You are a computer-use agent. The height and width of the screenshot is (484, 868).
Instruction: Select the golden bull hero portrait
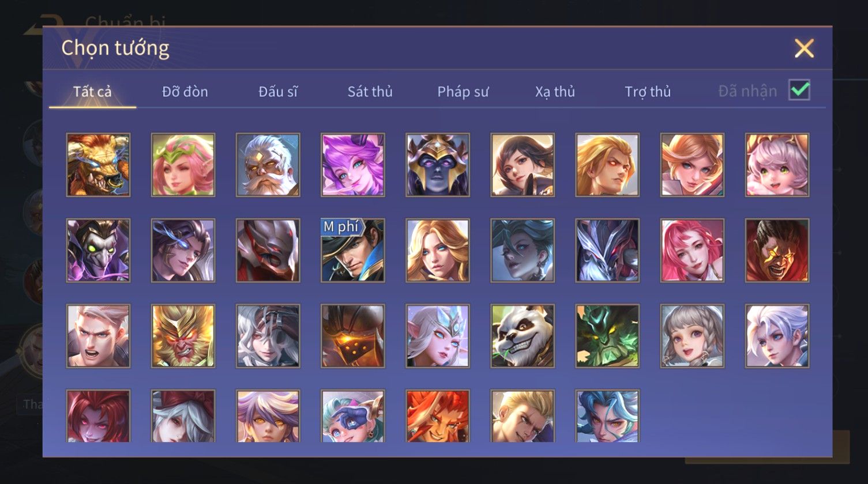(x=98, y=165)
